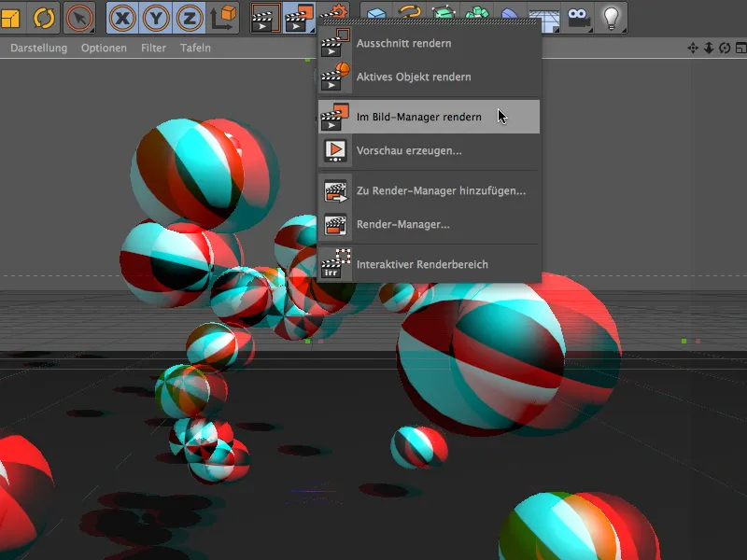Toggle the X axis lock
This screenshot has width=747, height=560.
point(122,18)
